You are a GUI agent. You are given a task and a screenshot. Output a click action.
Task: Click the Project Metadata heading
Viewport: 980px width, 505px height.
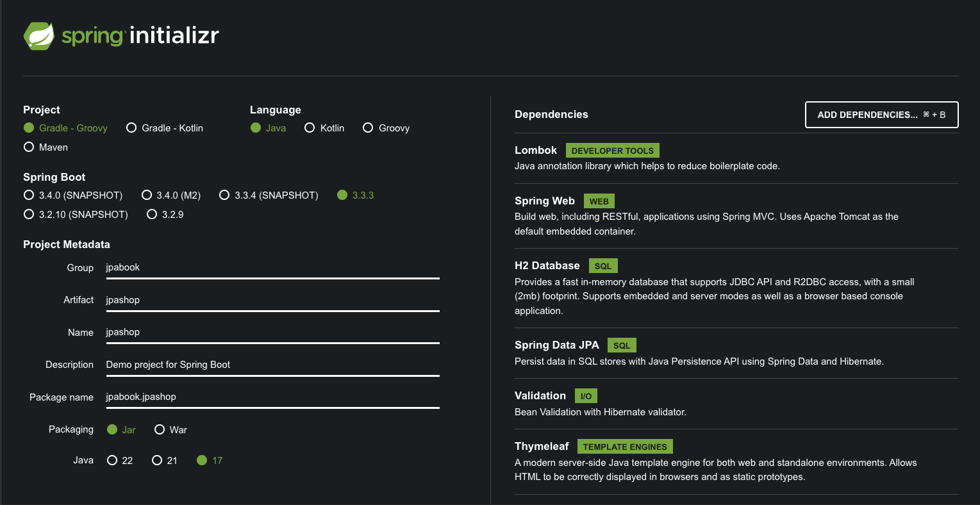(67, 244)
